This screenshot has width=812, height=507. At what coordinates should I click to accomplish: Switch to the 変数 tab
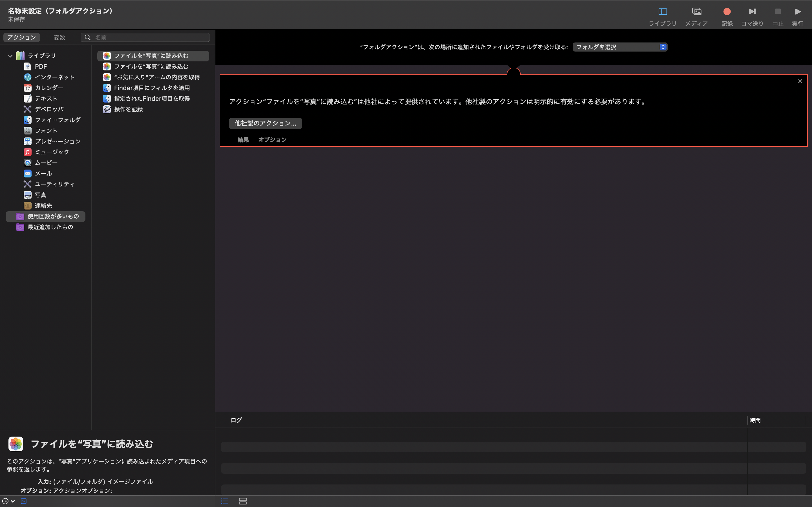click(x=59, y=37)
